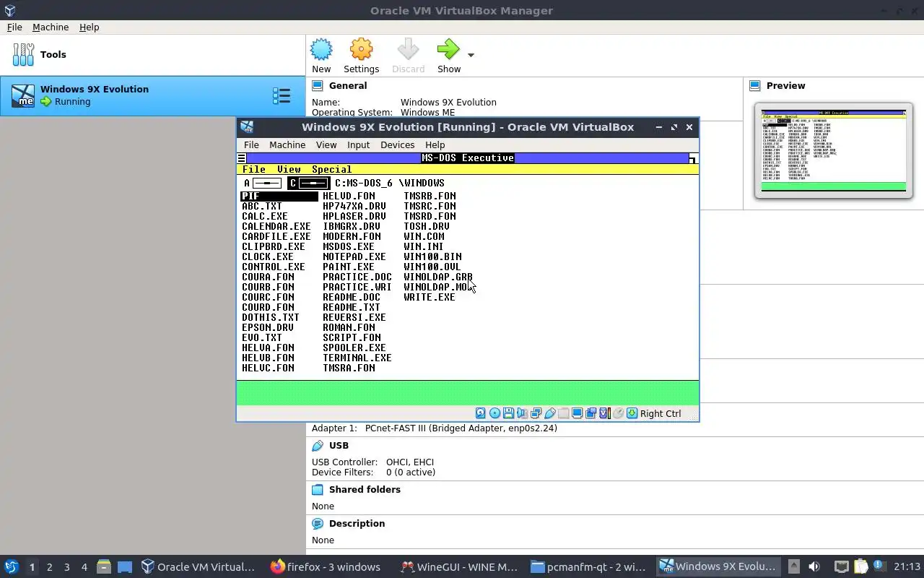Select NOTEPAD.EXE in file list
The height and width of the screenshot is (578, 924).
tap(354, 256)
